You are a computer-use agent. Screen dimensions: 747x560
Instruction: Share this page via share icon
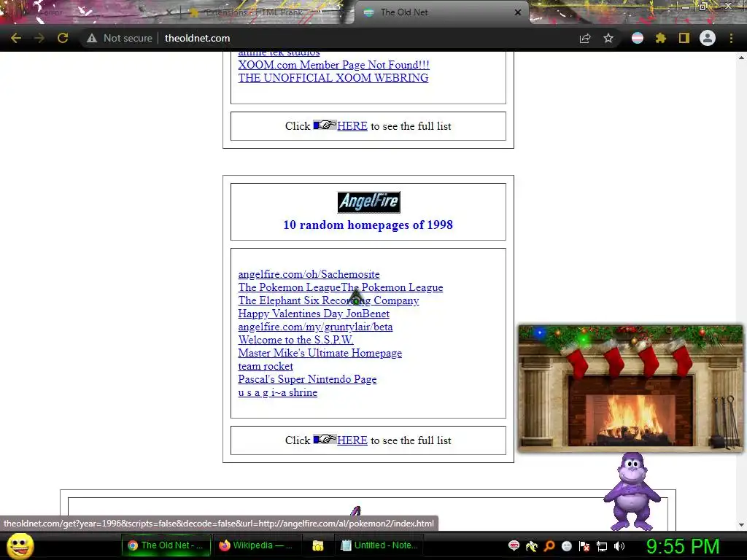click(584, 38)
